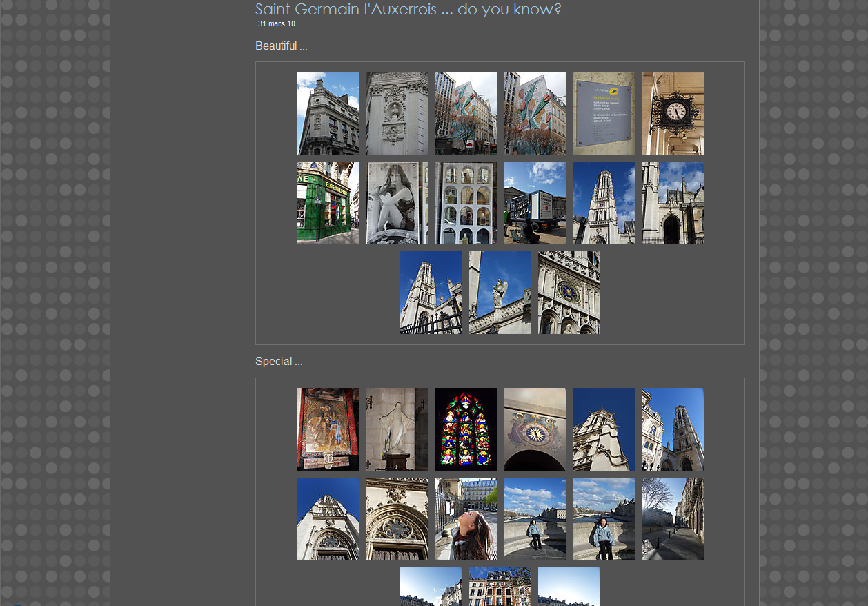The width and height of the screenshot is (868, 606).
Task: Click the stained glass window photo
Action: [465, 429]
